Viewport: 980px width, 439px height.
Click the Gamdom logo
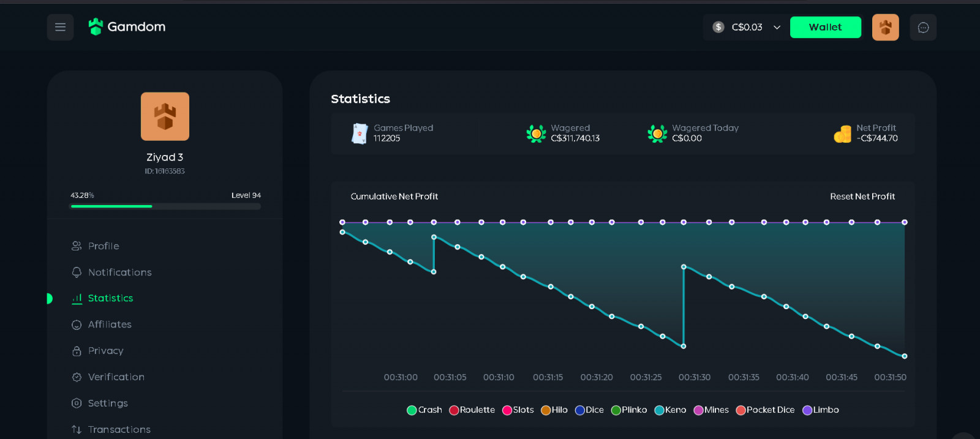(127, 27)
